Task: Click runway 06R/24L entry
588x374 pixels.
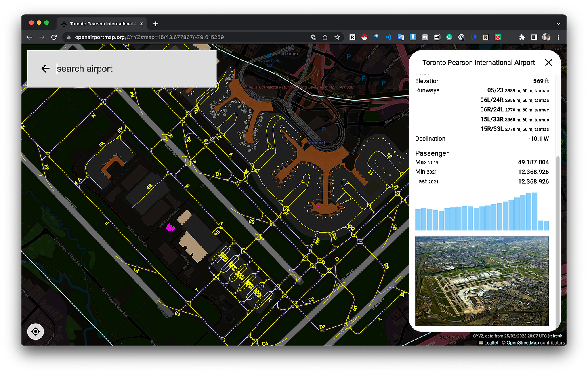Action: point(514,110)
